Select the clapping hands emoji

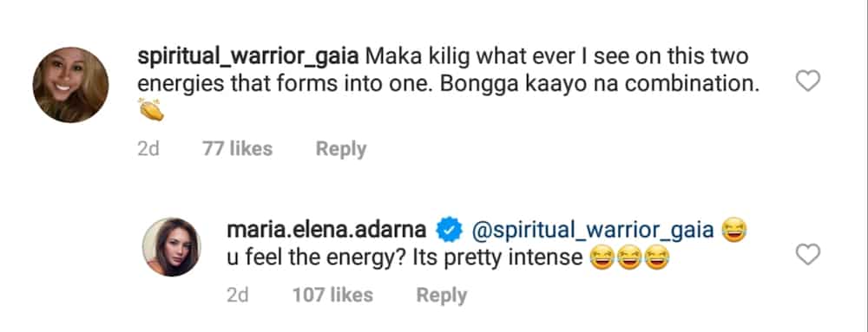point(151,109)
